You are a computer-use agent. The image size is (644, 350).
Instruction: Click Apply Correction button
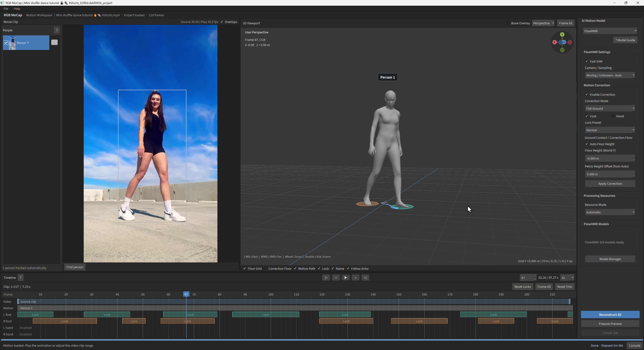tap(610, 184)
